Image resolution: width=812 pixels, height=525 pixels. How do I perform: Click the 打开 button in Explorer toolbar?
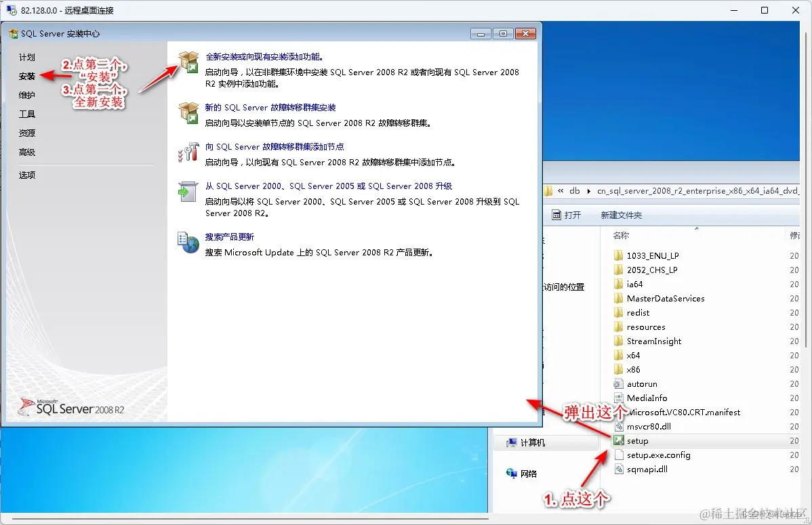(567, 215)
